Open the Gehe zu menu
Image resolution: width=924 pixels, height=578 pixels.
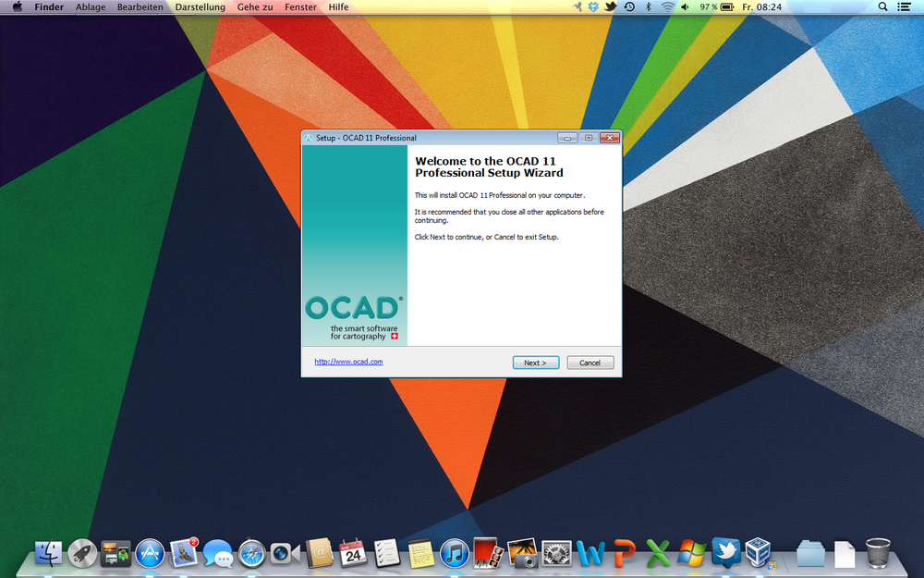(255, 7)
